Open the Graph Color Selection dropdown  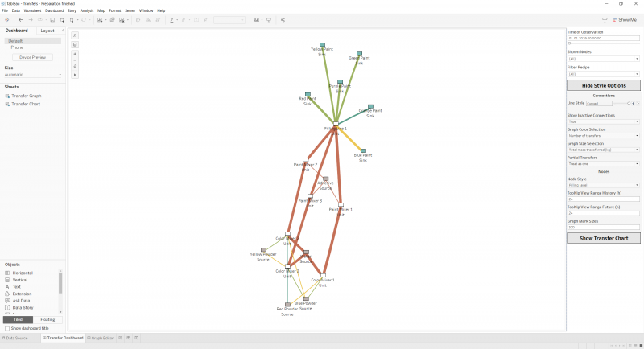click(603, 136)
